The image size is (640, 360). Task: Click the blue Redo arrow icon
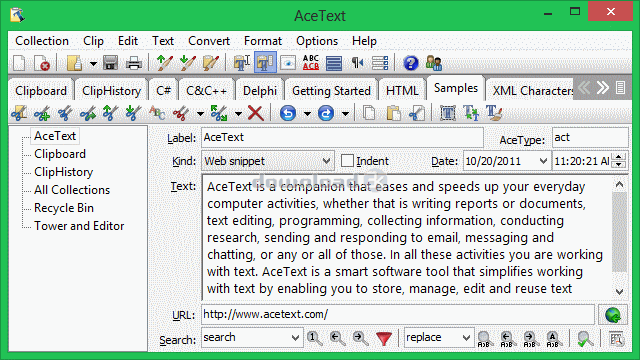[326, 113]
